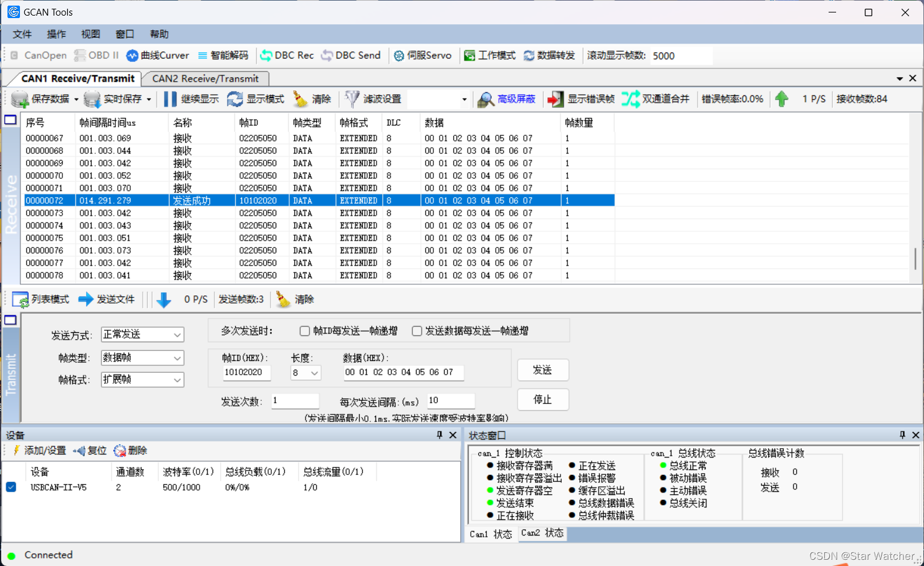924x566 pixels.
Task: Click the 停止 stop button
Action: [x=542, y=400]
